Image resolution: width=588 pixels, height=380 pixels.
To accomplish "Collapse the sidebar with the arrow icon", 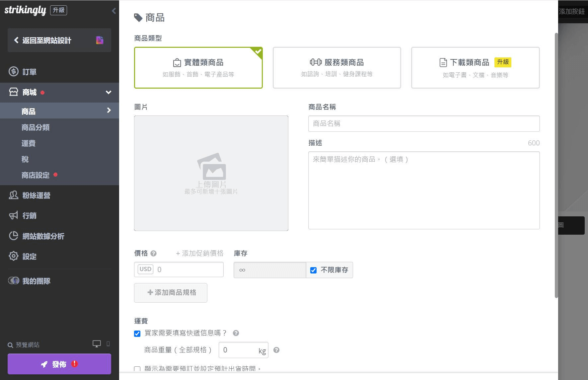I will click(114, 11).
